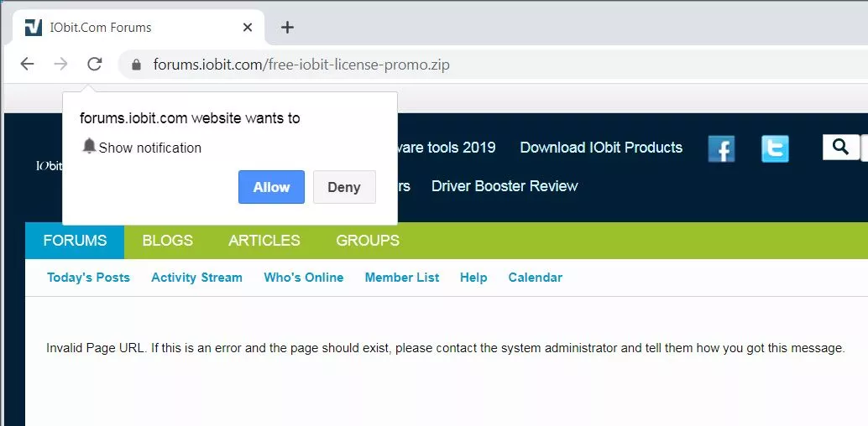View the Activity Stream
The image size is (868, 426).
(196, 278)
